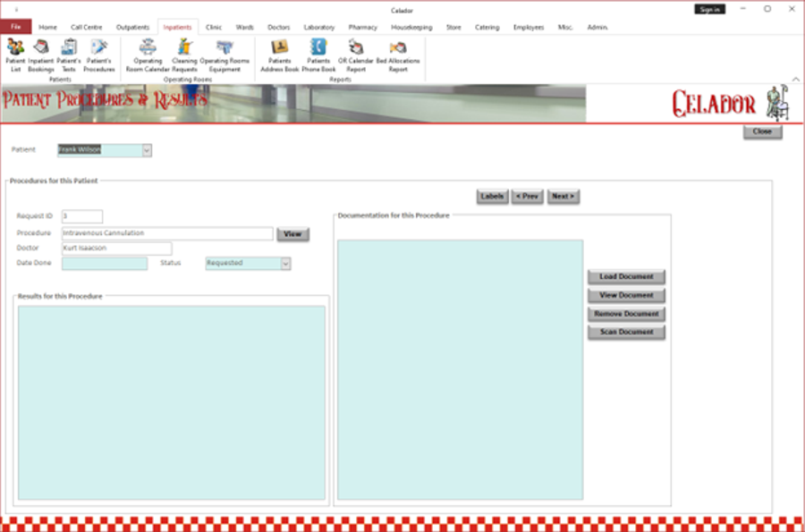The width and height of the screenshot is (805, 532).
Task: Open the Patient List tool
Action: point(15,55)
